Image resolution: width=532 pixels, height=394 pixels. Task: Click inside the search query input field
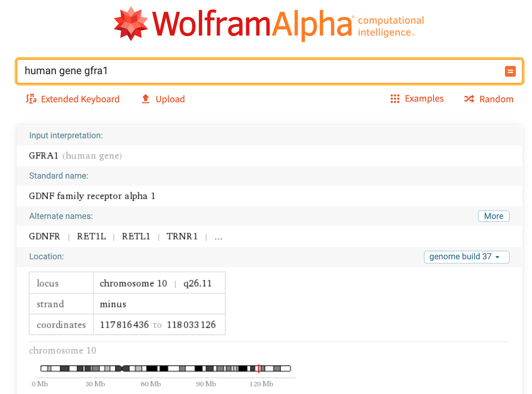point(252,71)
